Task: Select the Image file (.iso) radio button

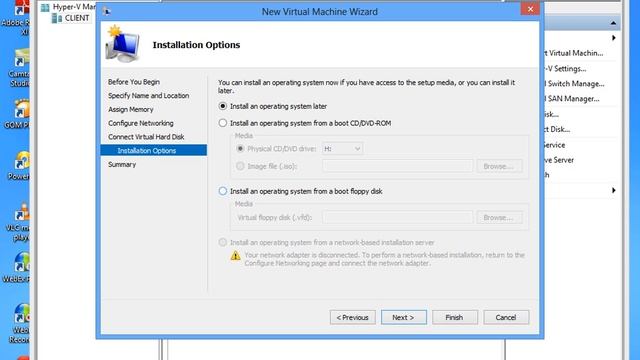Action: point(240,166)
